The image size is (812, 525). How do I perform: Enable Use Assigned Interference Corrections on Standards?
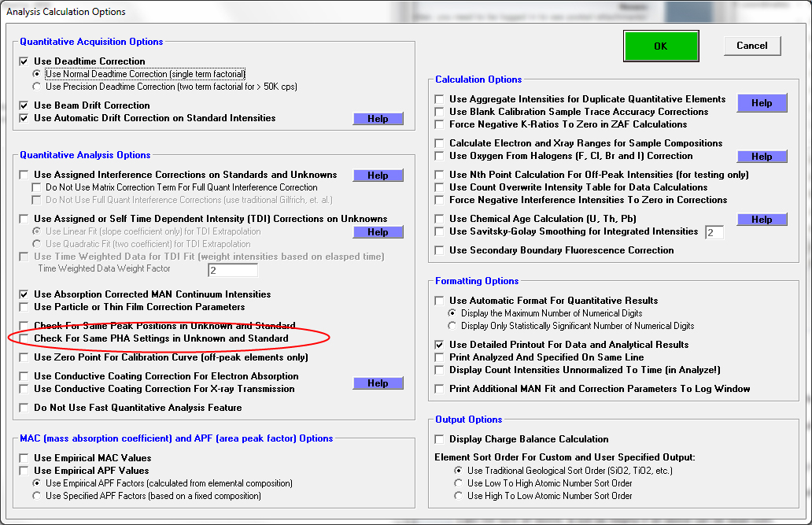pyautogui.click(x=24, y=175)
